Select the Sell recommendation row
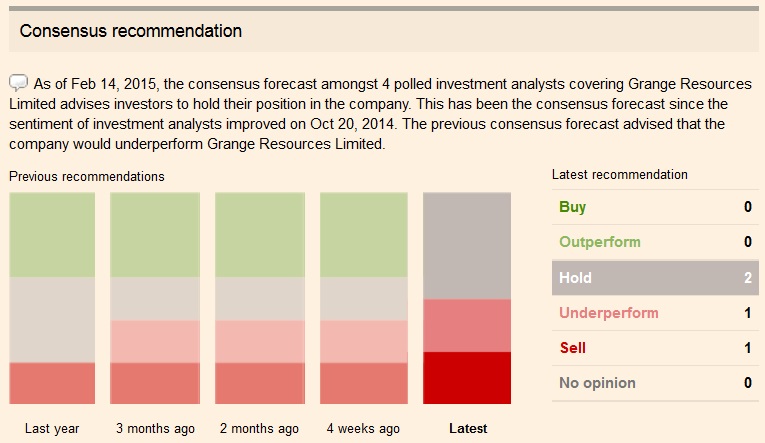The width and height of the screenshot is (765, 443). coord(654,348)
